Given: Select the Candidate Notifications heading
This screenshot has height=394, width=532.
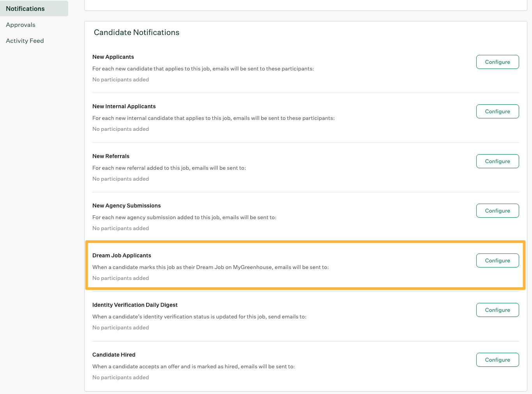Looking at the screenshot, I should (x=136, y=32).
